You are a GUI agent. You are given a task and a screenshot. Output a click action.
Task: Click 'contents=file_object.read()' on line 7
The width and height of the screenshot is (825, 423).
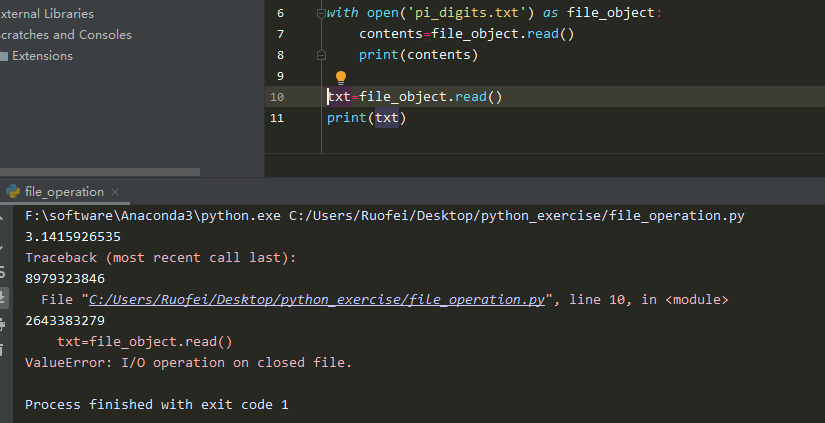click(x=467, y=34)
